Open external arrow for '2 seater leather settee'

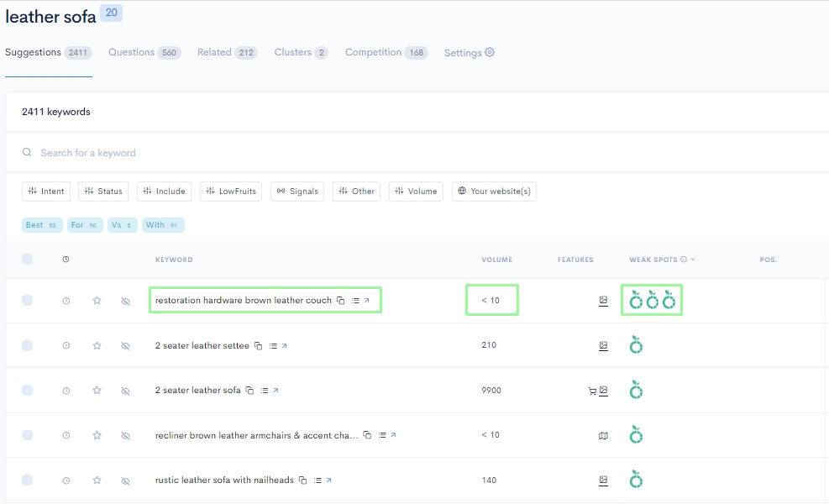285,346
